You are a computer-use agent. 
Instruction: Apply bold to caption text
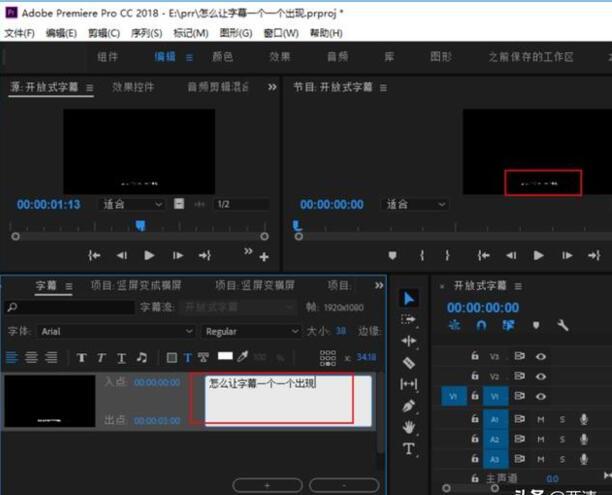click(x=82, y=358)
